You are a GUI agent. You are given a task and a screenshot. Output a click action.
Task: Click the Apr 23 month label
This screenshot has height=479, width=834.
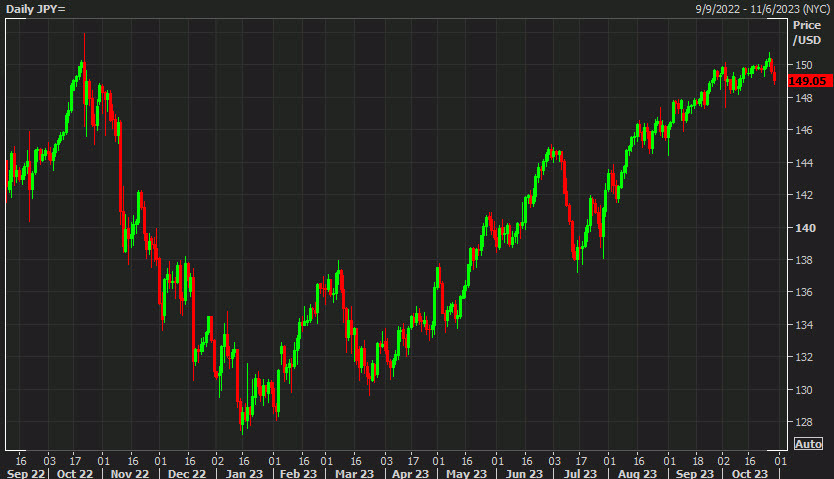[410, 473]
